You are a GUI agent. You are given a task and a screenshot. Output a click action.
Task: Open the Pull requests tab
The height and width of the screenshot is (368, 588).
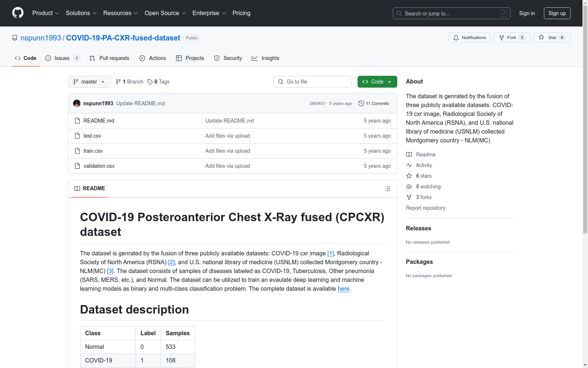(x=110, y=58)
